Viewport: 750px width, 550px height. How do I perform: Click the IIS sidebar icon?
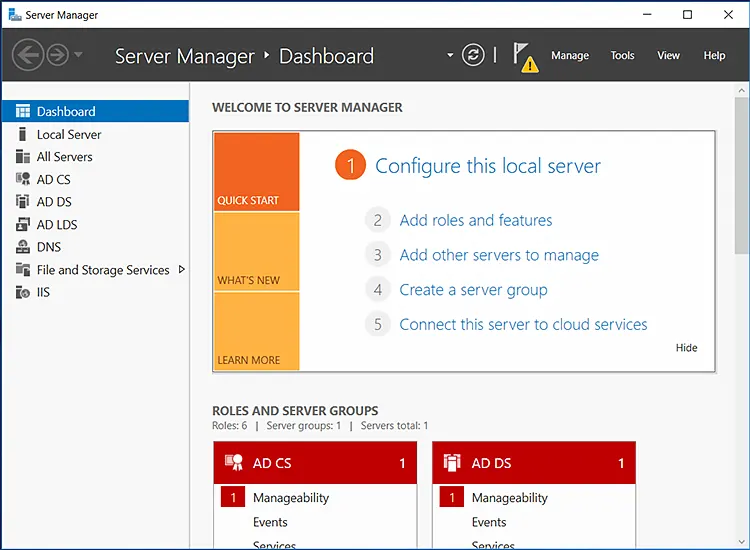point(22,292)
